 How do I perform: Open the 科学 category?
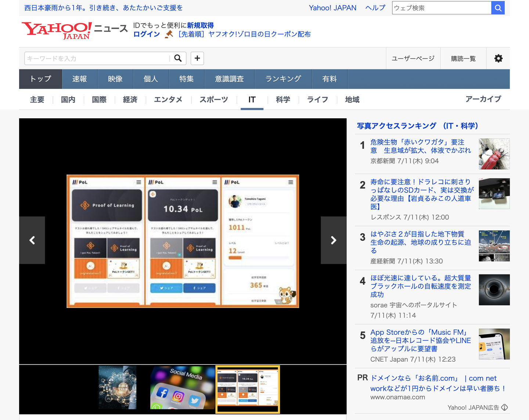[283, 100]
